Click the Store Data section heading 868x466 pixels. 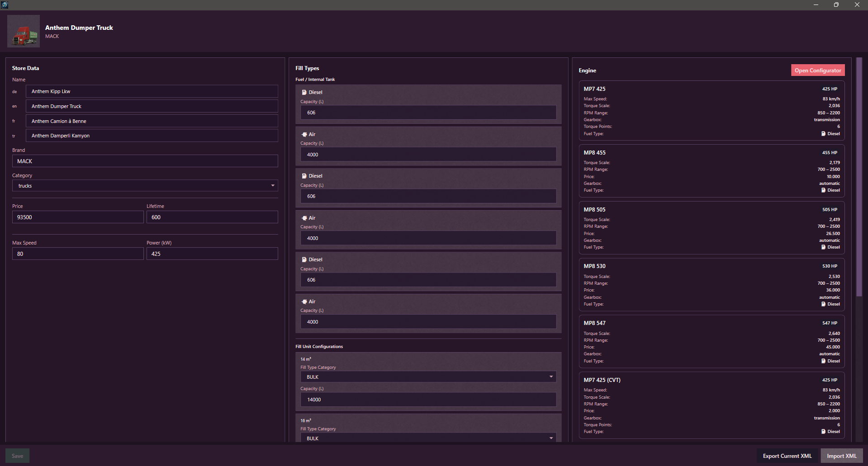25,68
